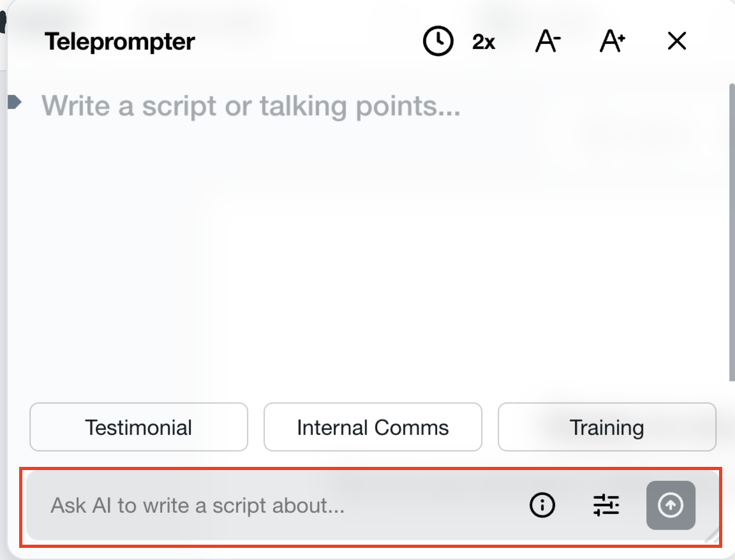Screen dimensions: 735x560
Task: Open AI script settings sliders icon
Action: [606, 506]
